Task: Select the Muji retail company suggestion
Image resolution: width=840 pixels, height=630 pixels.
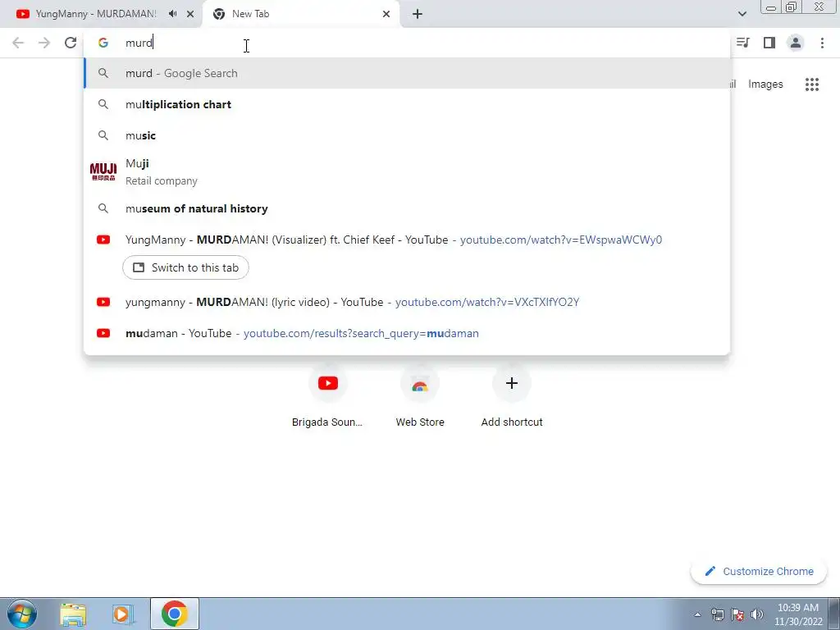Action: coord(407,172)
